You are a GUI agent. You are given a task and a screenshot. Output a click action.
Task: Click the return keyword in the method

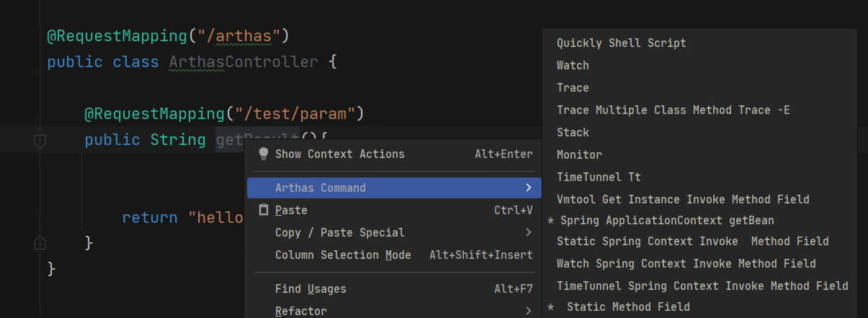click(x=150, y=217)
